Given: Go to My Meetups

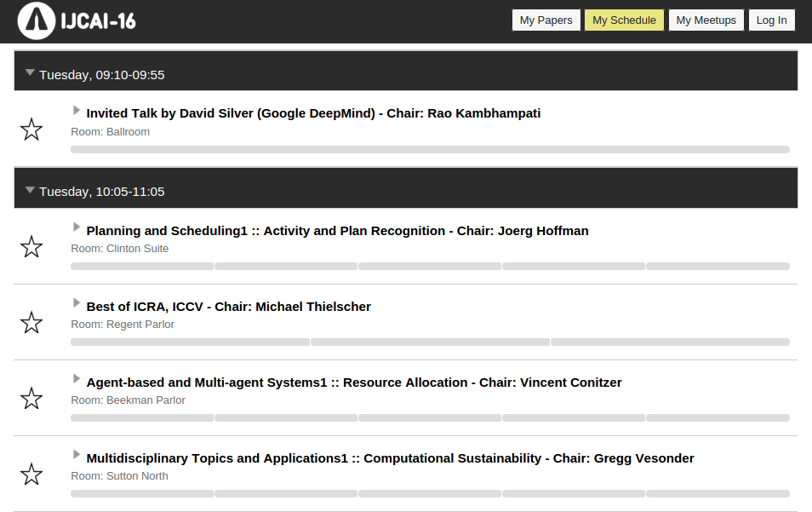Looking at the screenshot, I should [x=706, y=20].
